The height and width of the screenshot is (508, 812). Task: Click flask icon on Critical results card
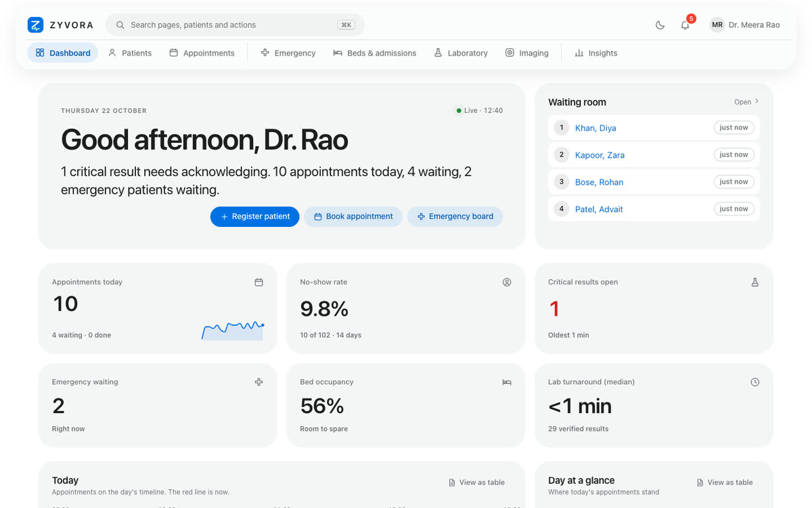point(755,282)
